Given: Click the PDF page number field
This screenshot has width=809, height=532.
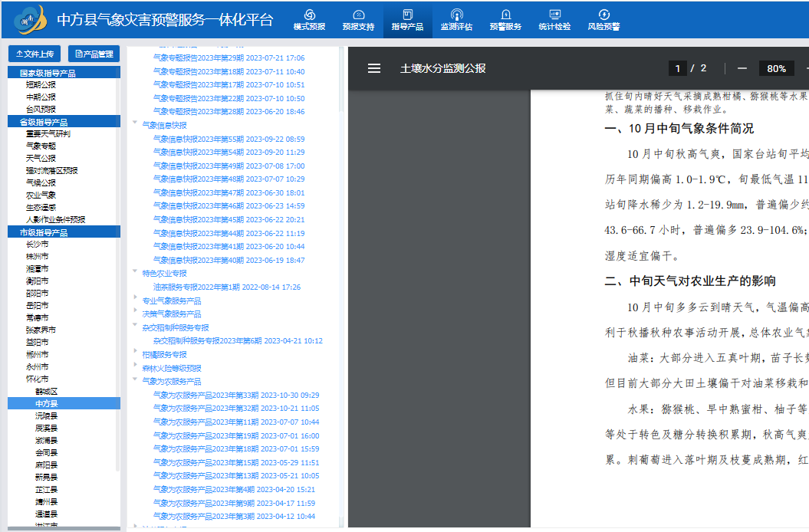Looking at the screenshot, I should [677, 68].
